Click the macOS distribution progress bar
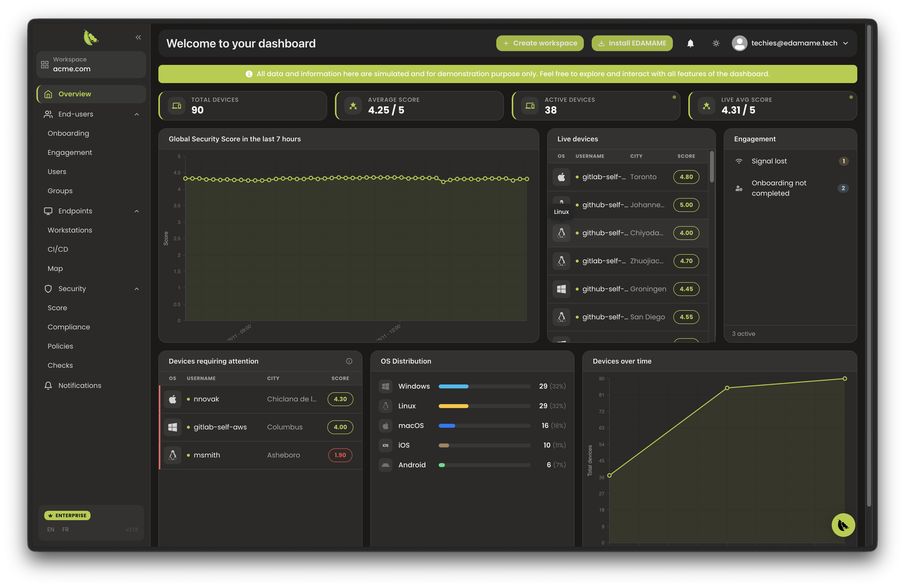Screen dimensions: 905x588 [484, 426]
